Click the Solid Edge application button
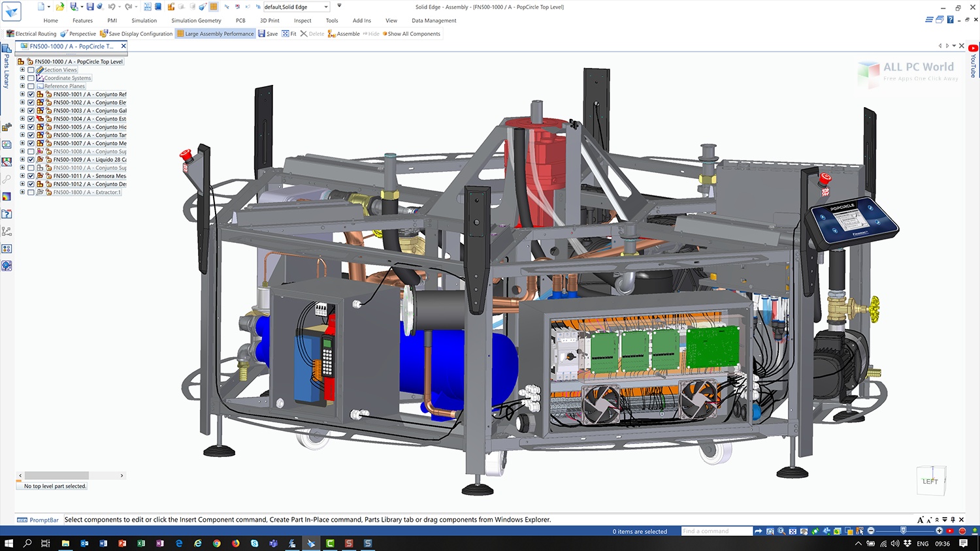Viewport: 980px width, 551px height. tap(12, 12)
